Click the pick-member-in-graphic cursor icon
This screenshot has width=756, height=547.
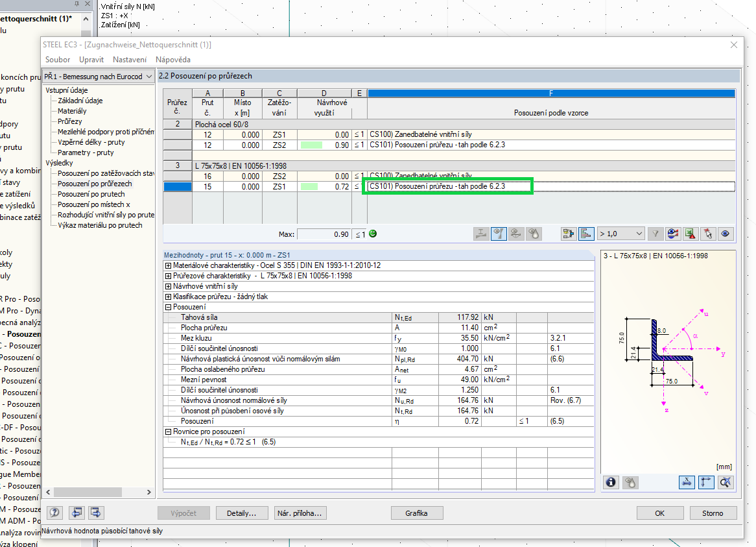coord(708,234)
